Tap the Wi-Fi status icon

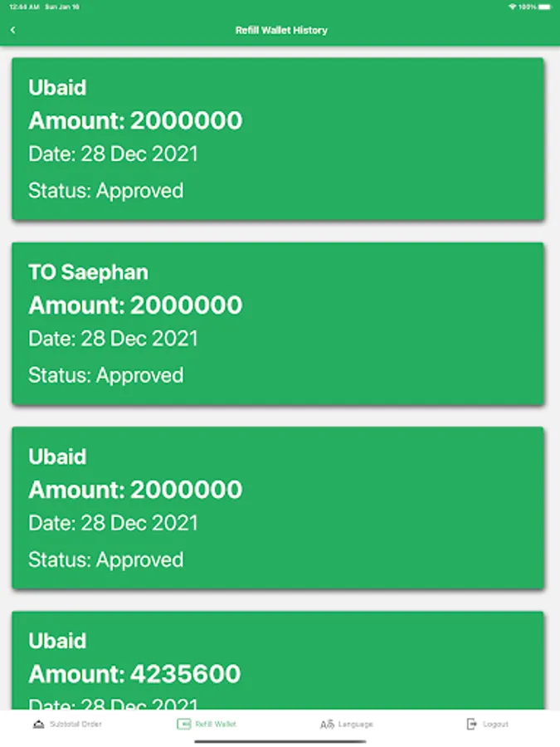513,7
